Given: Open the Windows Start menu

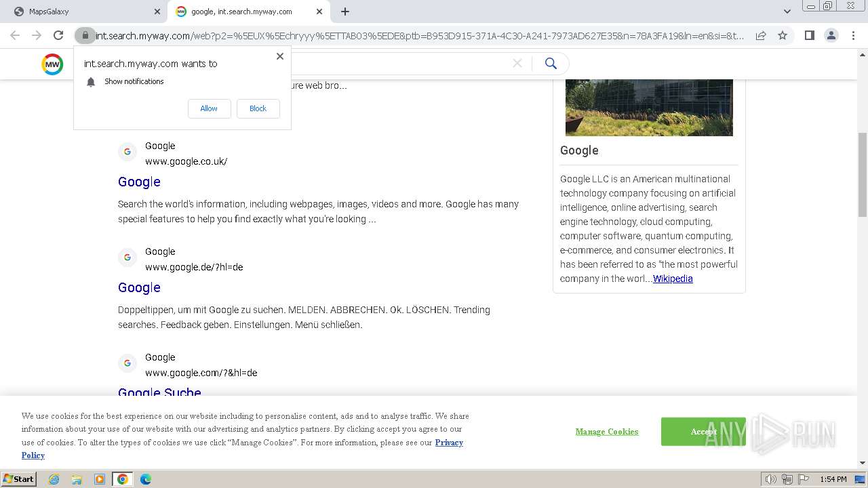Looking at the screenshot, I should 18,479.
